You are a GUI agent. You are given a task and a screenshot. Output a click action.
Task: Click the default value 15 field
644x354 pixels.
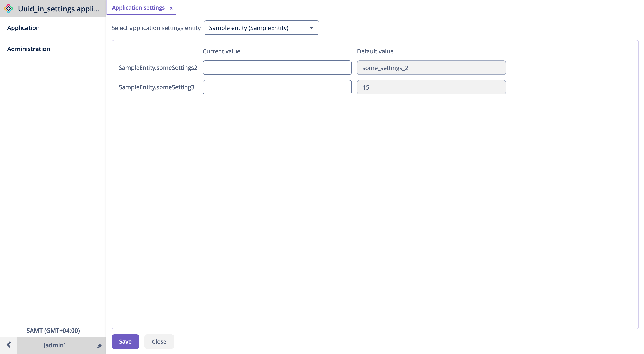pos(431,87)
